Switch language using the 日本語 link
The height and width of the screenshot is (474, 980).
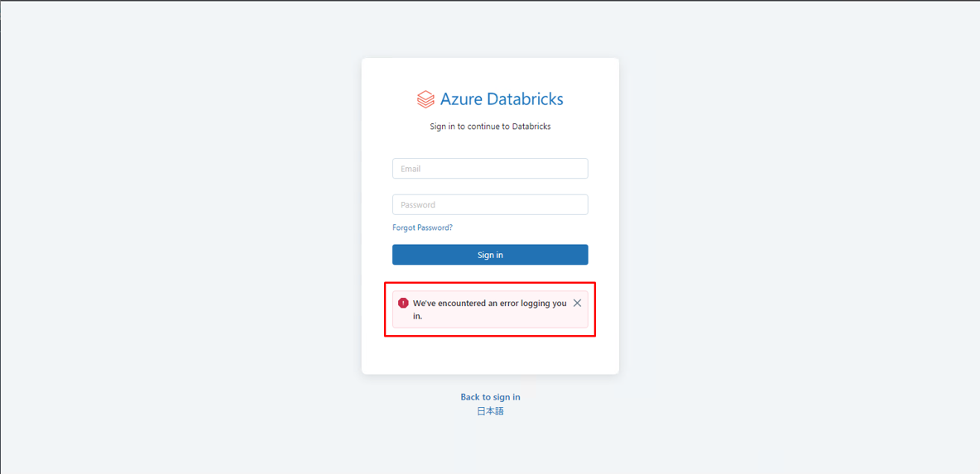490,411
